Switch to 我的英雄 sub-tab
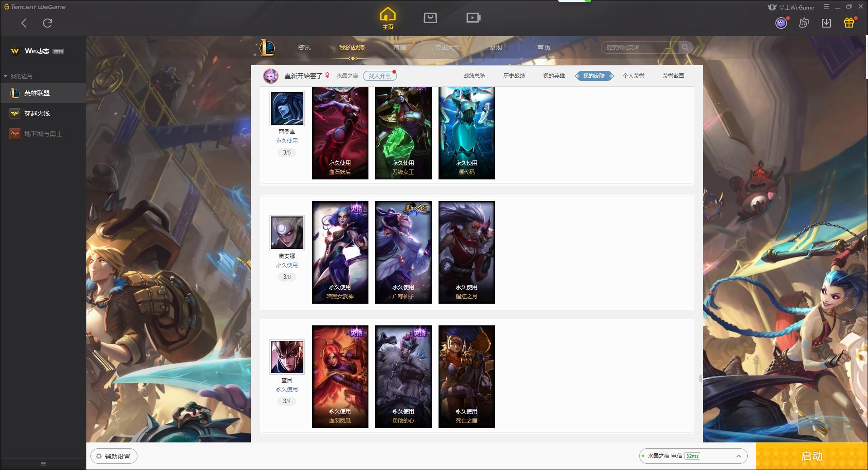868x470 pixels. tap(554, 76)
